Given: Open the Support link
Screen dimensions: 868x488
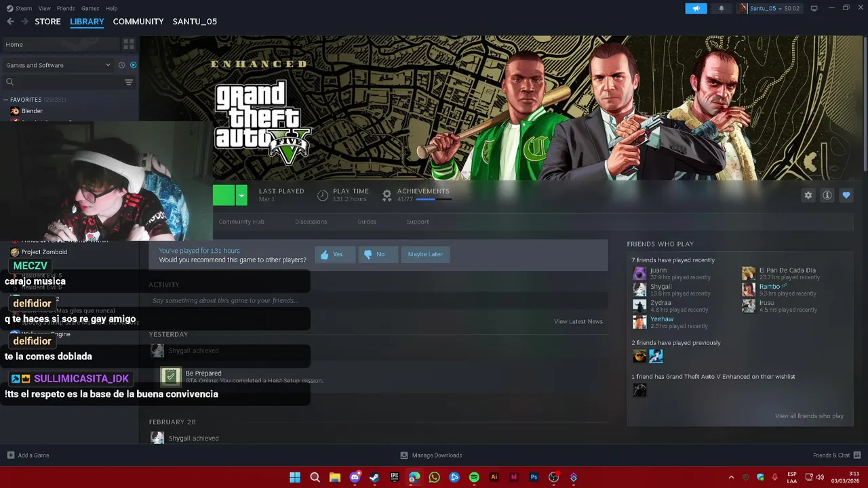Looking at the screenshot, I should [418, 222].
